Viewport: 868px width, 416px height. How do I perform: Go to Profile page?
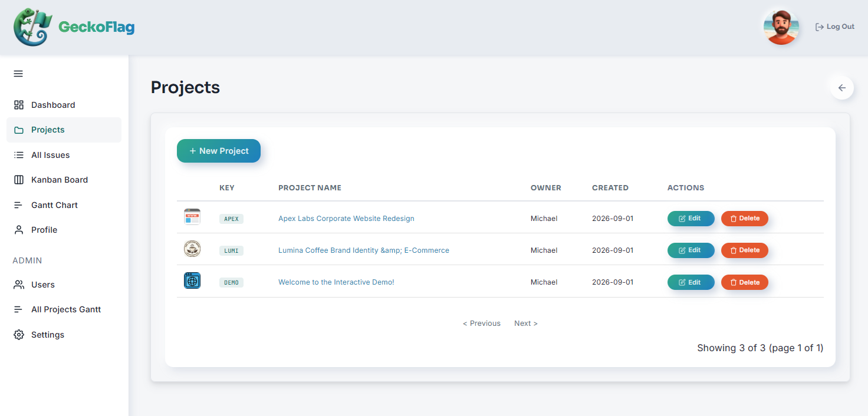[64, 230]
